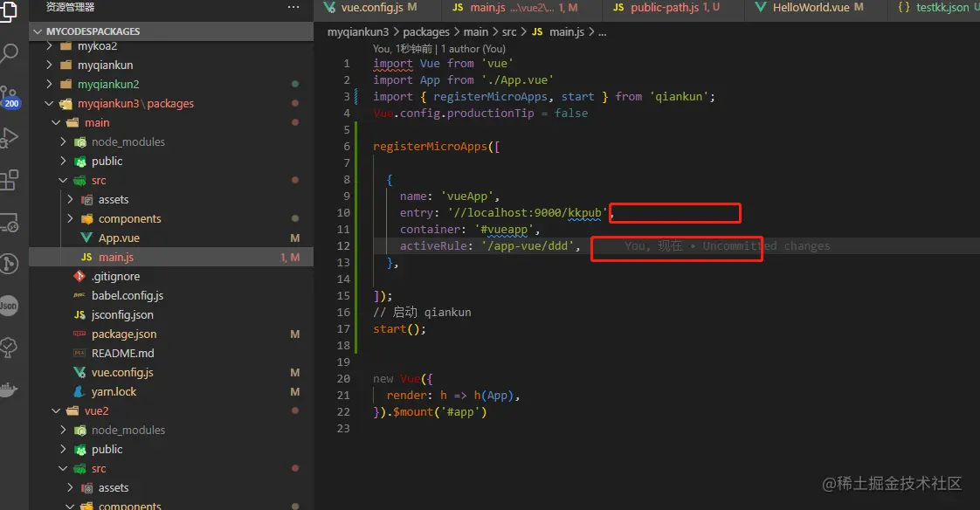Open the Extensions view
Viewport: 980px width, 510px height.
pos(9,180)
